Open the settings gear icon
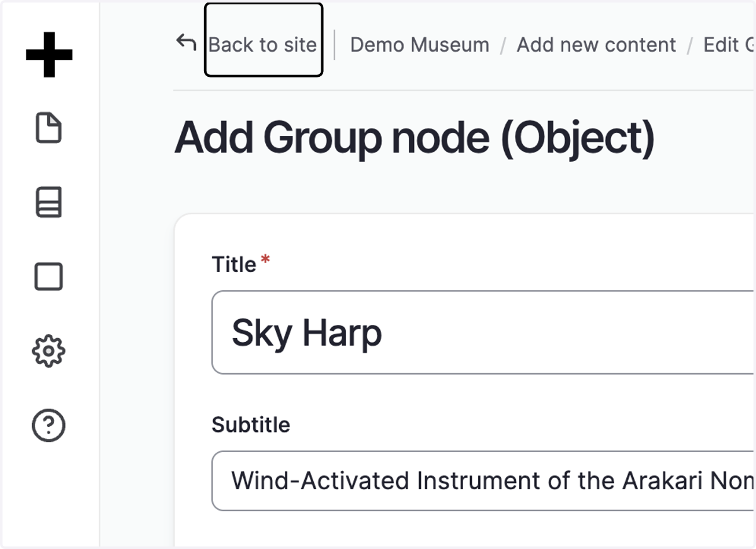Viewport: 756px width, 549px height. click(x=49, y=351)
